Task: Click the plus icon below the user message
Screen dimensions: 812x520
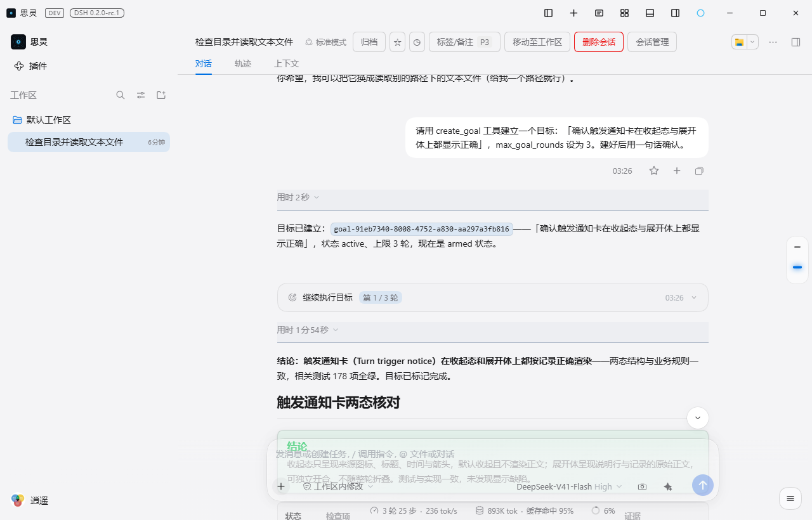Action: click(x=677, y=171)
